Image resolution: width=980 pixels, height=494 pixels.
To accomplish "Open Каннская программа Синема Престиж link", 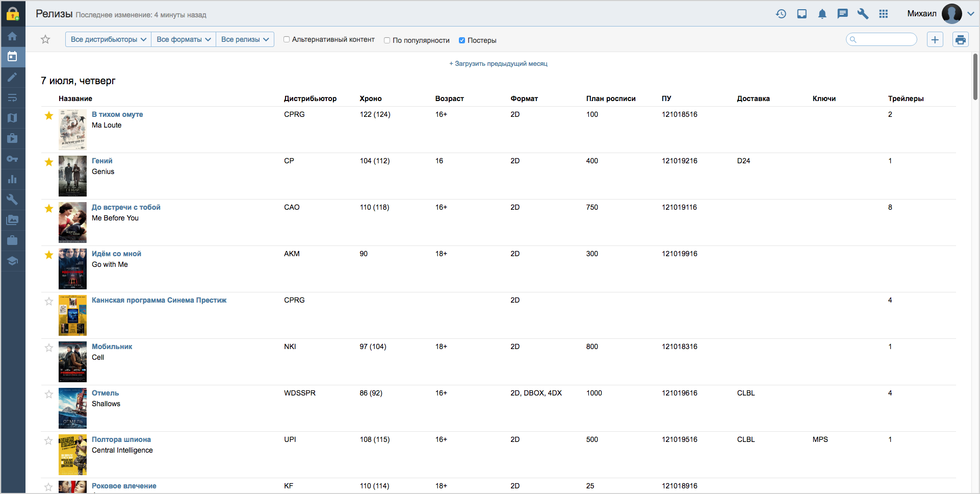I will click(x=159, y=300).
